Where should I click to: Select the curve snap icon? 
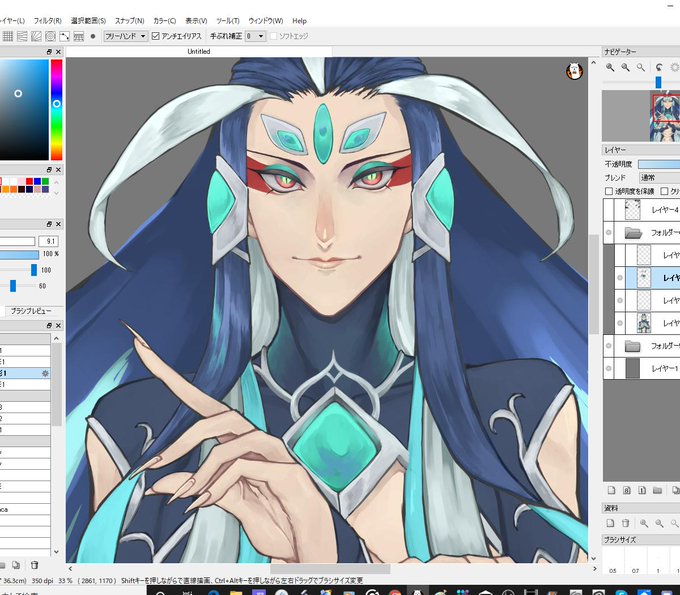65,36
